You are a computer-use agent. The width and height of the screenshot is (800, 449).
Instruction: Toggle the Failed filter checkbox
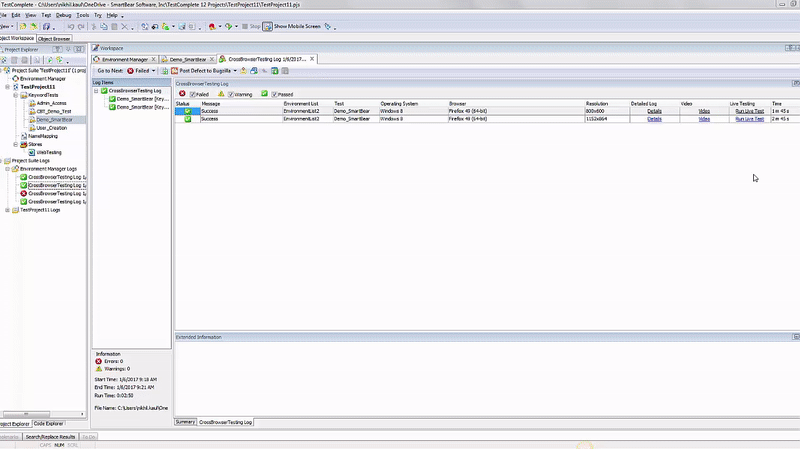coord(193,94)
